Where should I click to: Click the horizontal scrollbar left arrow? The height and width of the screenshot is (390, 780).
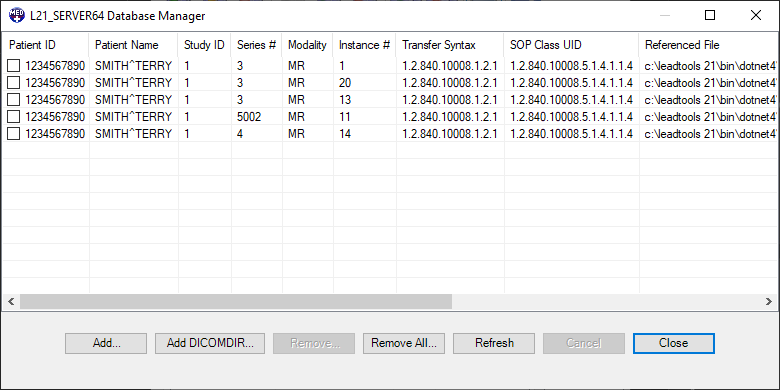[11, 301]
